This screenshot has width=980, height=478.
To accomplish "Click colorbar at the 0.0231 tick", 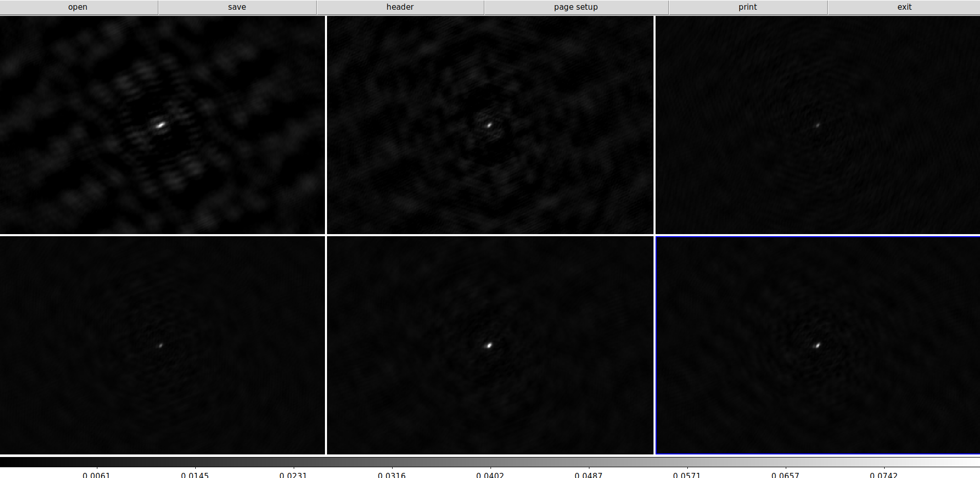I will pos(294,462).
